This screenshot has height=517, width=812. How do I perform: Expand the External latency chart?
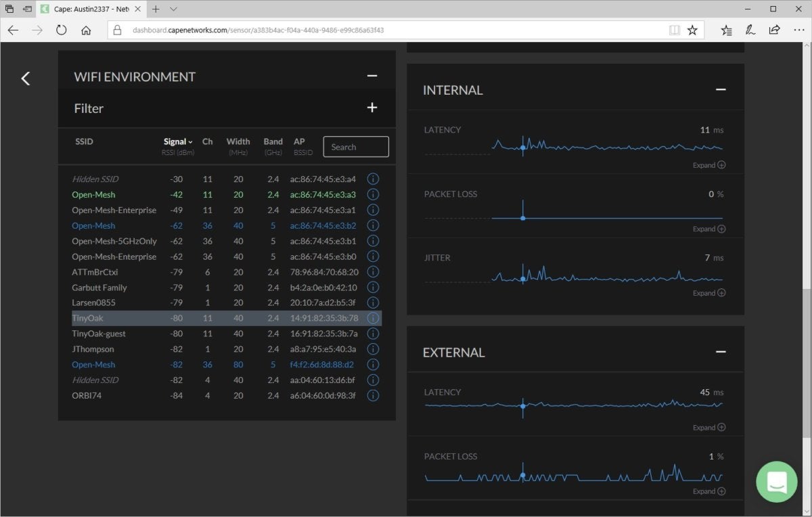pos(709,428)
